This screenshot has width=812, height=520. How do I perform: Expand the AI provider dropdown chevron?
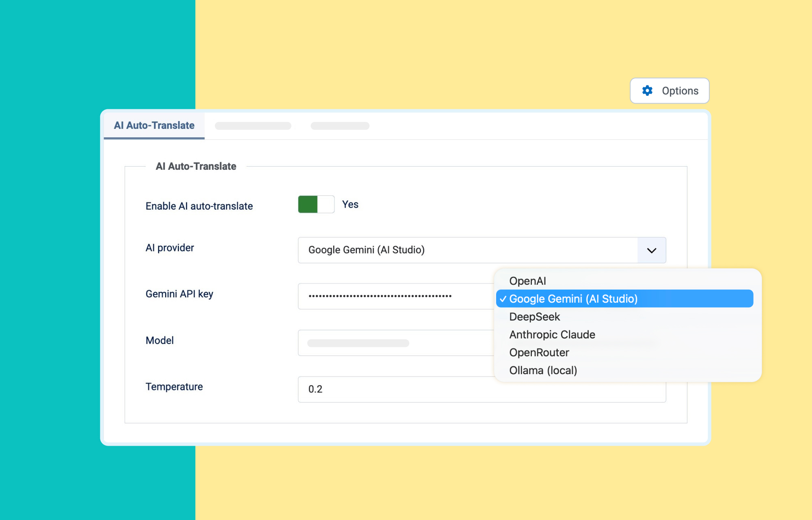652,250
